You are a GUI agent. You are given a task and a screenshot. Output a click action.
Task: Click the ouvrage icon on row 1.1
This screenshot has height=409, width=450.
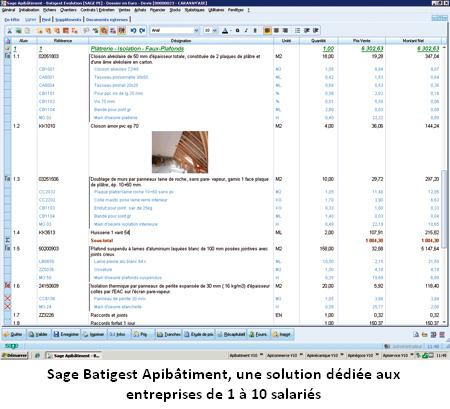(7, 56)
